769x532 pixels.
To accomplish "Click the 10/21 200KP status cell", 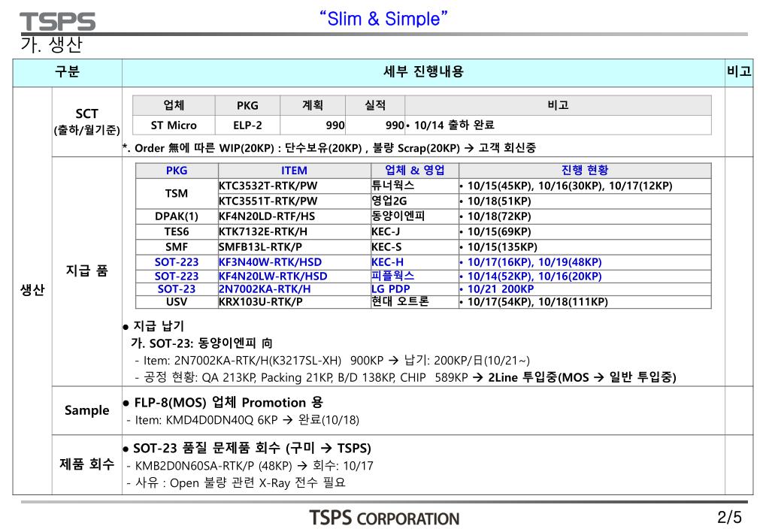I will 585,289.
